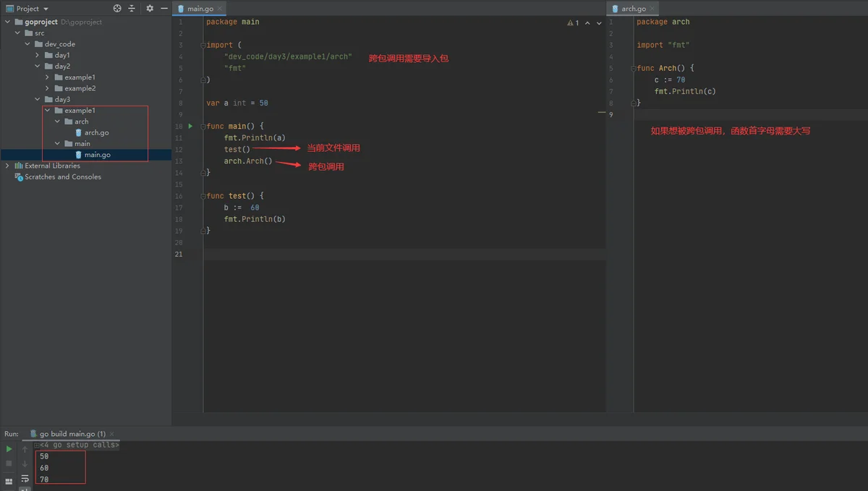Screen dimensions: 868x491
Task: Click the down-stack arrow in Run panel
Action: click(x=25, y=464)
